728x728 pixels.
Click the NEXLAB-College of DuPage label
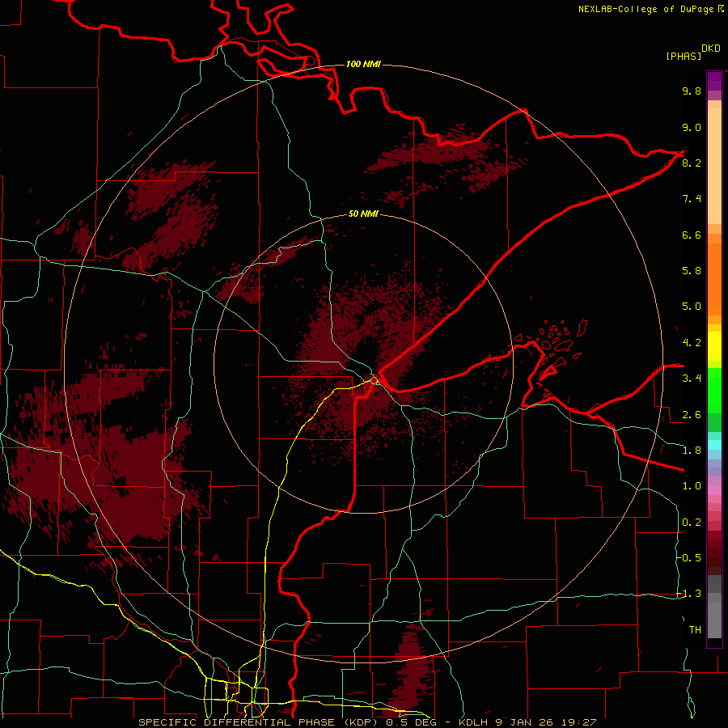[645, 9]
